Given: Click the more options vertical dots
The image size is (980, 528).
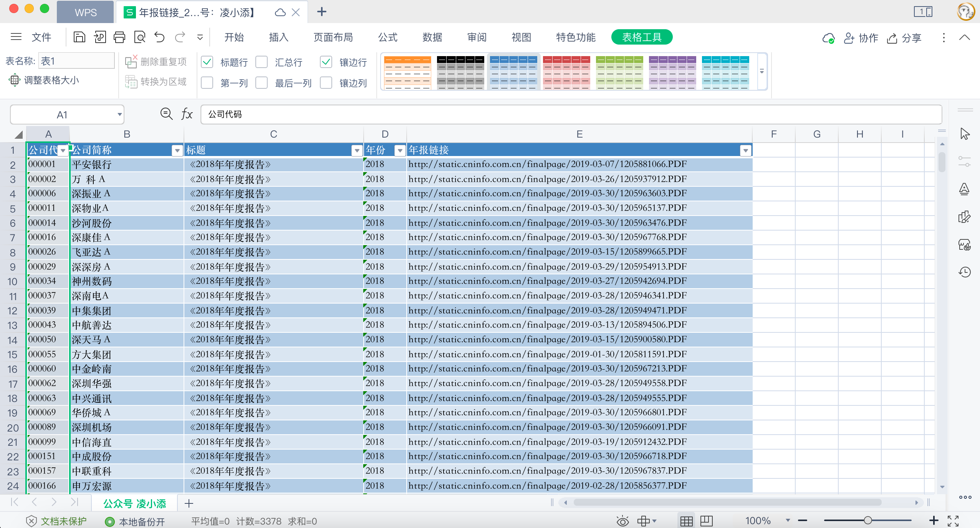Looking at the screenshot, I should point(944,38).
